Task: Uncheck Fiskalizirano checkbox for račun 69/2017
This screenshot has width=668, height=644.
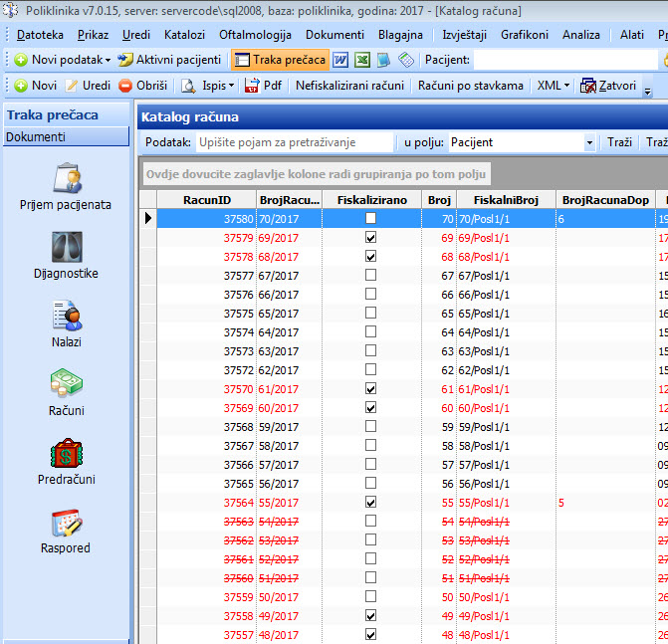Action: [371, 239]
